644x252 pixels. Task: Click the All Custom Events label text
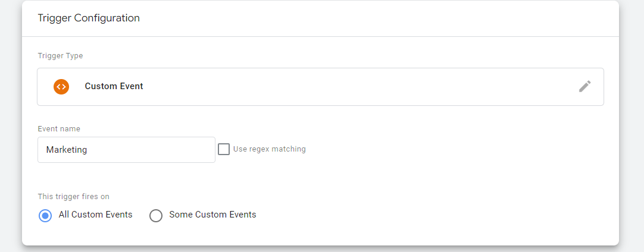coord(96,215)
